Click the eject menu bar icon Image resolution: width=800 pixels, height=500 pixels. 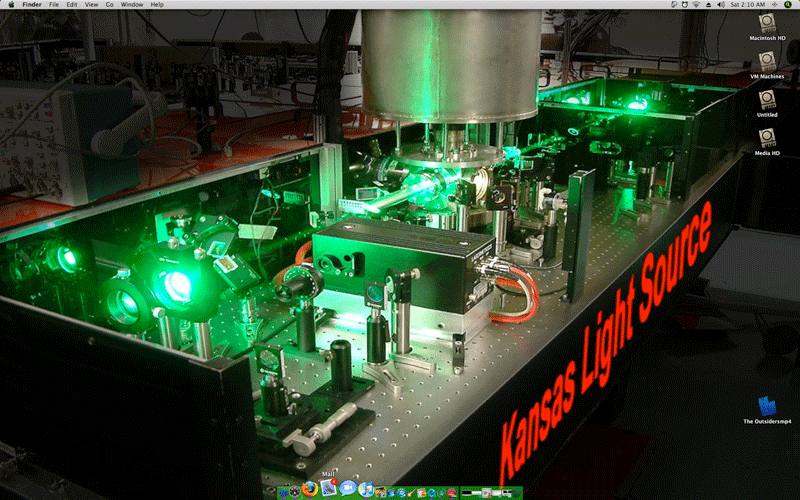point(709,4)
